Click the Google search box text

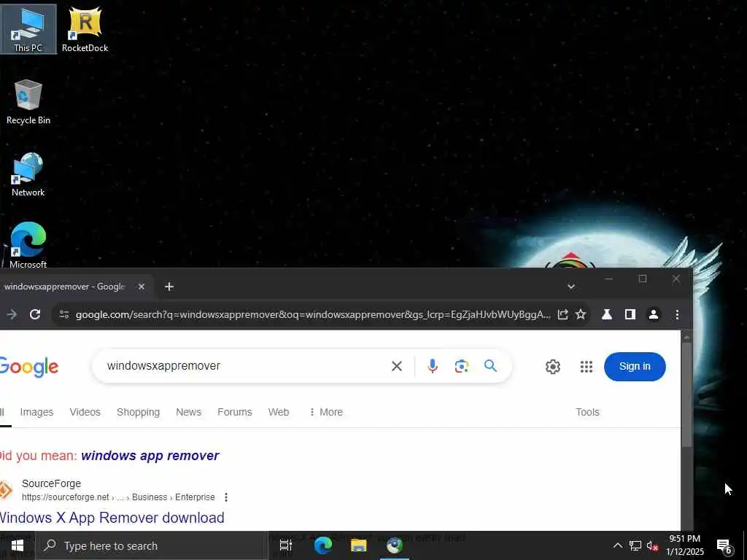(x=163, y=366)
